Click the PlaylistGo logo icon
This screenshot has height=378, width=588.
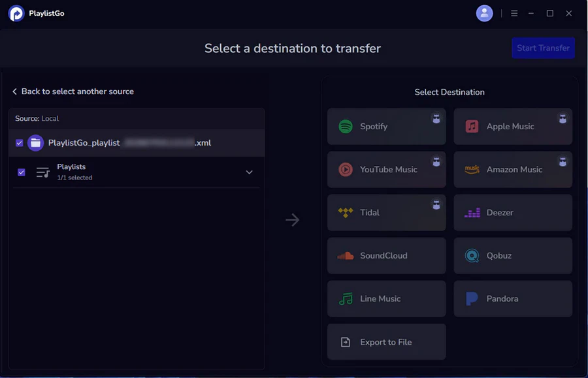pyautogui.click(x=16, y=14)
